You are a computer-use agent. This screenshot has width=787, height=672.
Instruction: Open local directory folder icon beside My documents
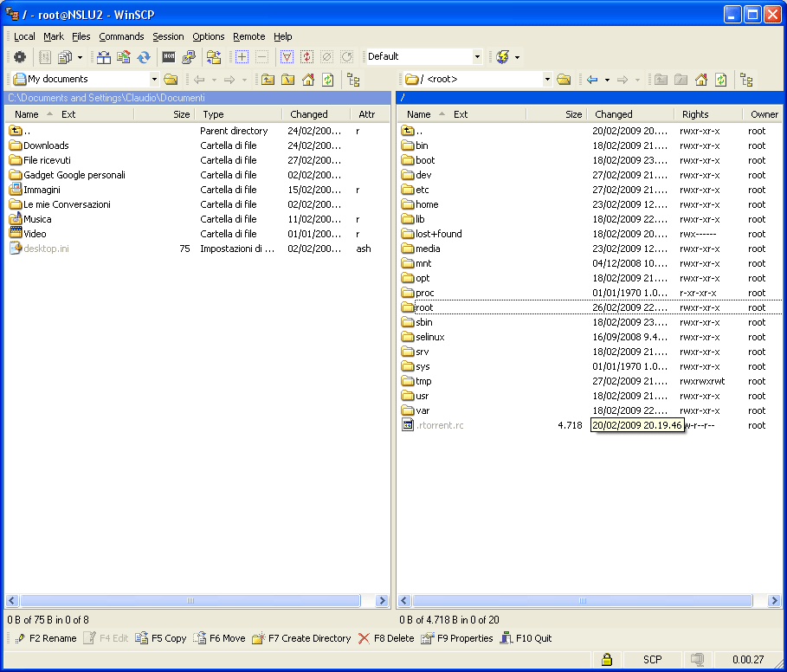click(171, 80)
